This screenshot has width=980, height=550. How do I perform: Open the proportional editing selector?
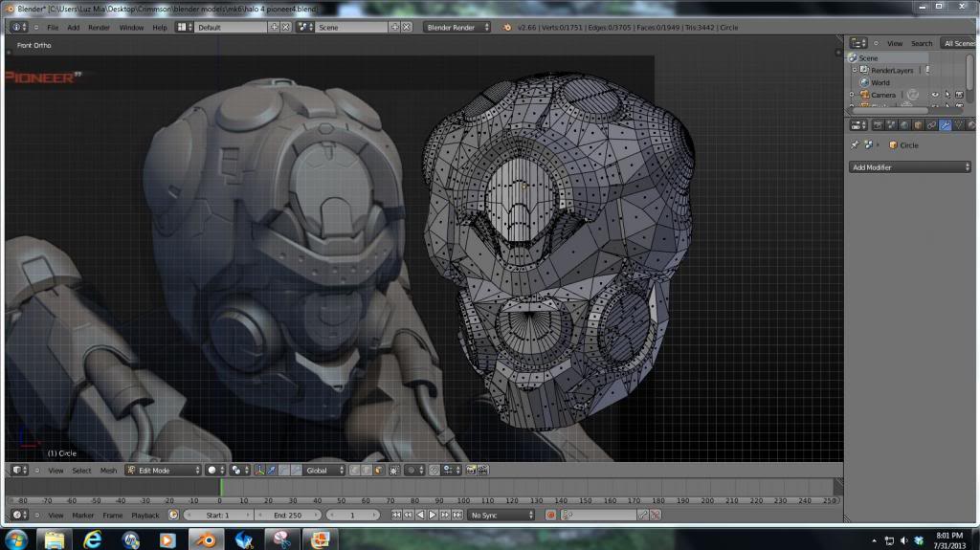[x=413, y=470]
